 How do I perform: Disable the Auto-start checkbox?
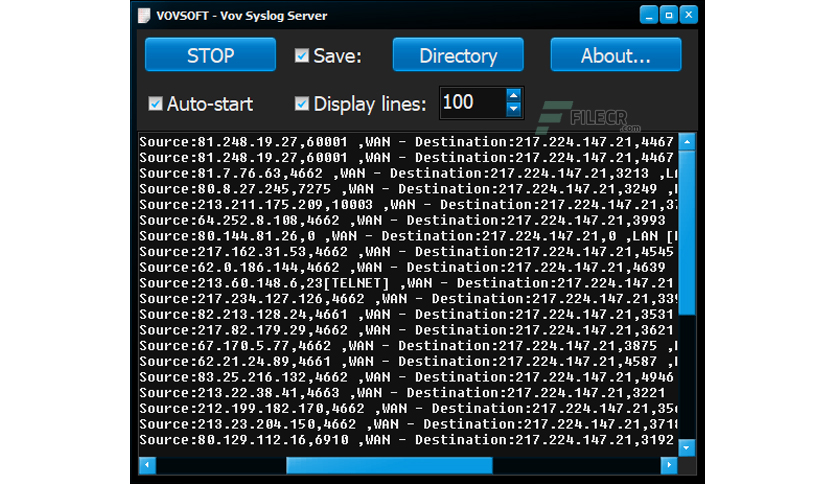155,103
